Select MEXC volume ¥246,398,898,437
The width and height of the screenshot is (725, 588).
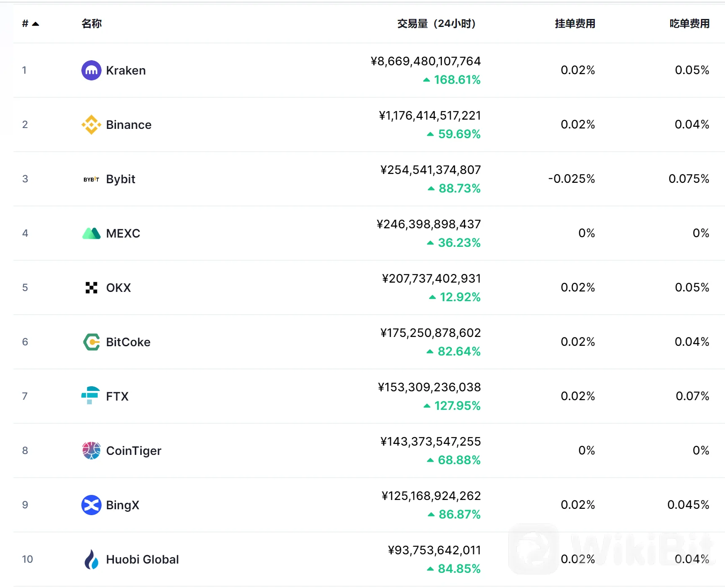(429, 225)
